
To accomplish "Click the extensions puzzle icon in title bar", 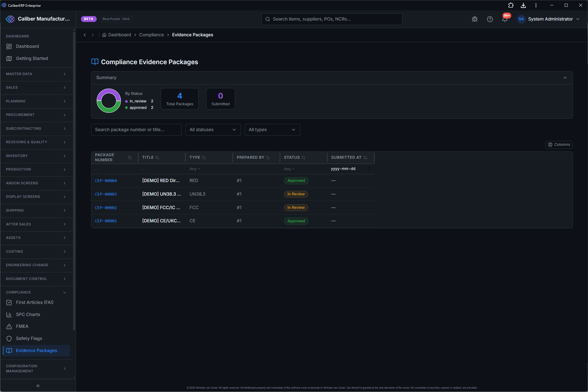I will (x=511, y=5).
